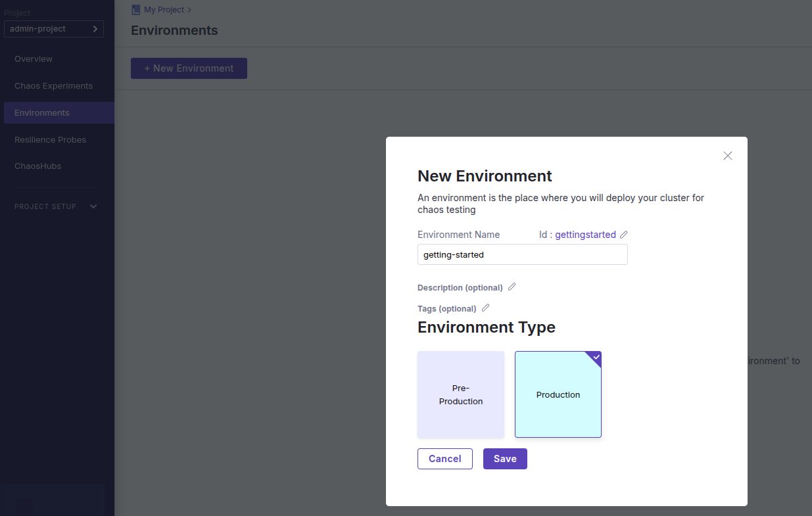
Task: Open Resilience Probes in sidebar
Action: click(x=50, y=140)
